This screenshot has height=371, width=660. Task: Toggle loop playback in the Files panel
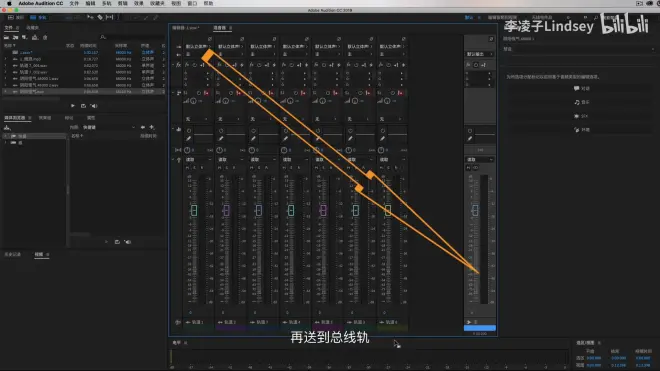pos(83,106)
